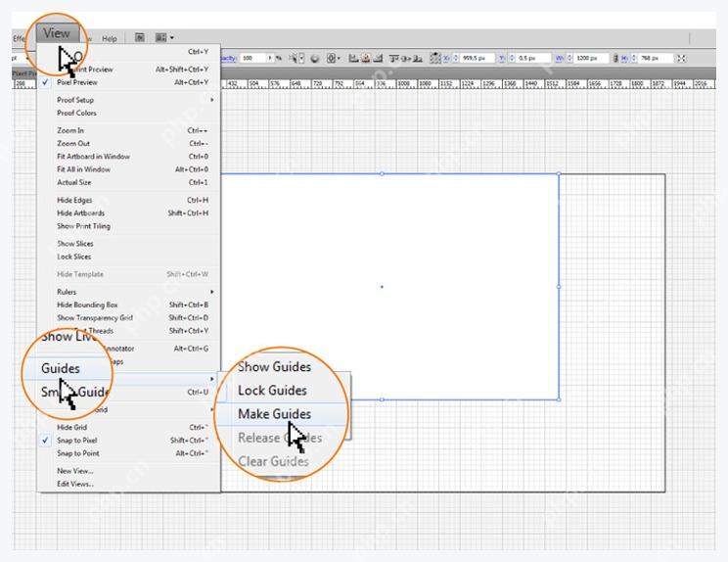Image resolution: width=728 pixels, height=562 pixels.
Task: Click the W value stepper
Action: pyautogui.click(x=569, y=58)
